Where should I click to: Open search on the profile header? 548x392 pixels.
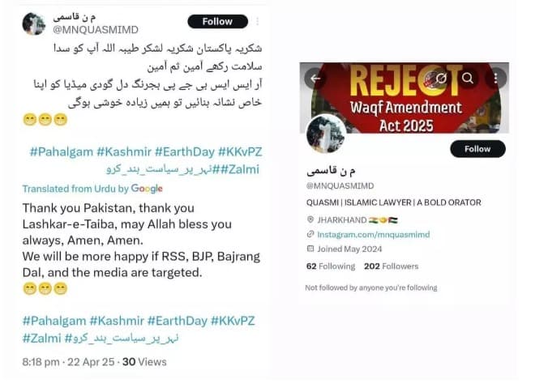pyautogui.click(x=467, y=79)
